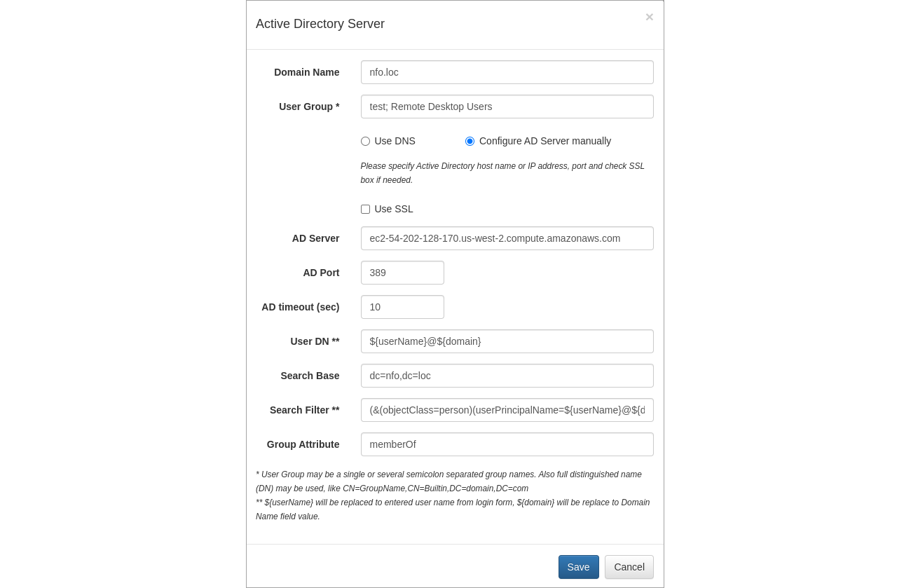
Task: Close the Active Directory Server dialog
Action: click(649, 18)
